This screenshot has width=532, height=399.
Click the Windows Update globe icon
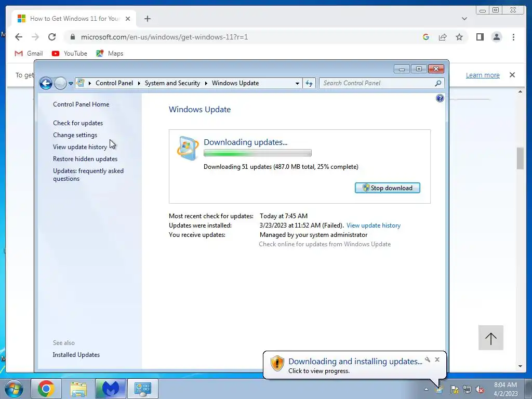pos(188,148)
